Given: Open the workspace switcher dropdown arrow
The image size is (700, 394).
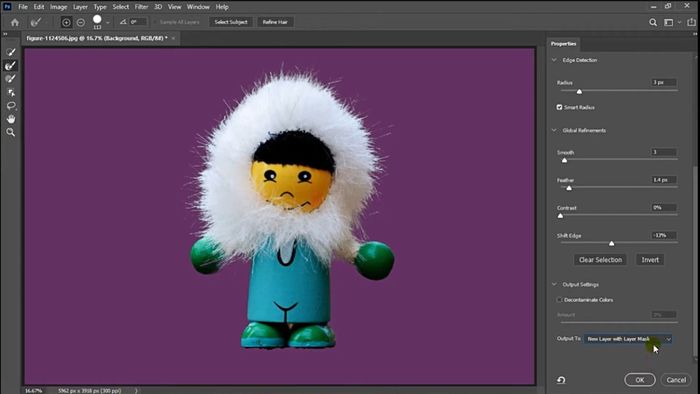Looking at the screenshot, I should point(679,22).
